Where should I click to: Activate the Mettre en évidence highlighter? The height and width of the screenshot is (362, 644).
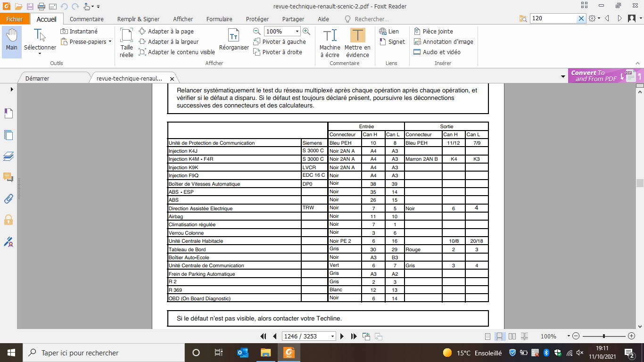[357, 42]
